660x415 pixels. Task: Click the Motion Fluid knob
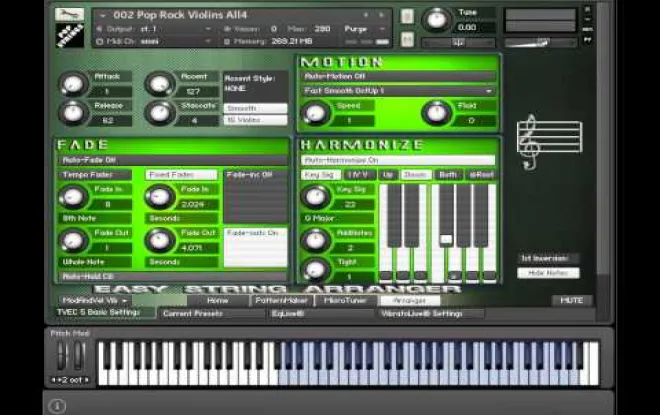pos(436,113)
